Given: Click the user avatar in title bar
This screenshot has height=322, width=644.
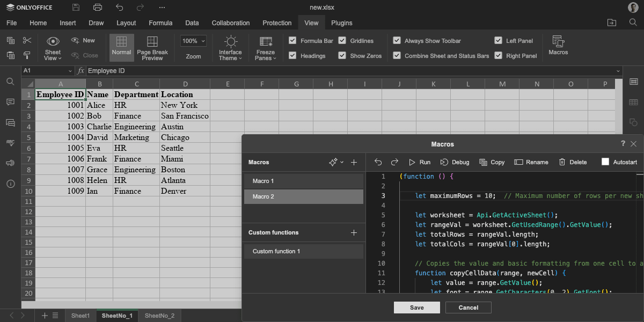Looking at the screenshot, I should [633, 8].
